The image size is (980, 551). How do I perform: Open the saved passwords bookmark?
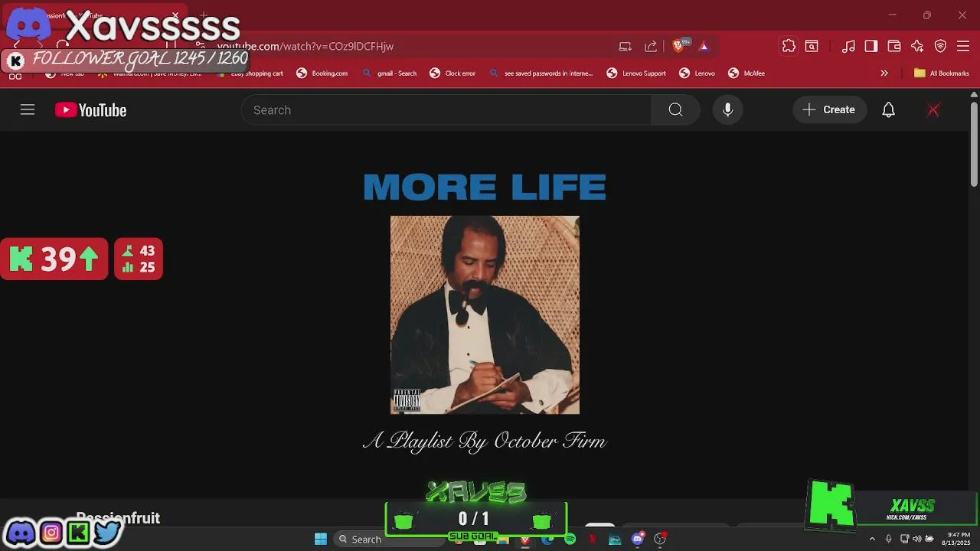click(x=541, y=73)
